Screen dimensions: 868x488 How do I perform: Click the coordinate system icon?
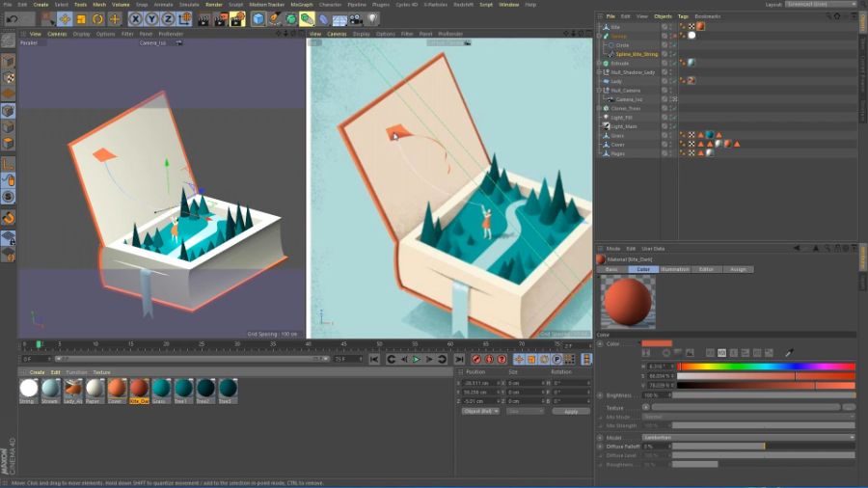[x=185, y=19]
